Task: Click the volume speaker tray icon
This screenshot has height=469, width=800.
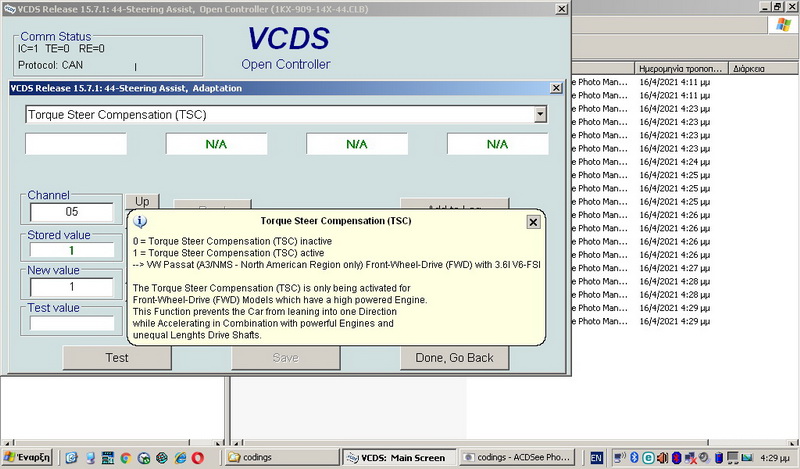Action: (662, 457)
